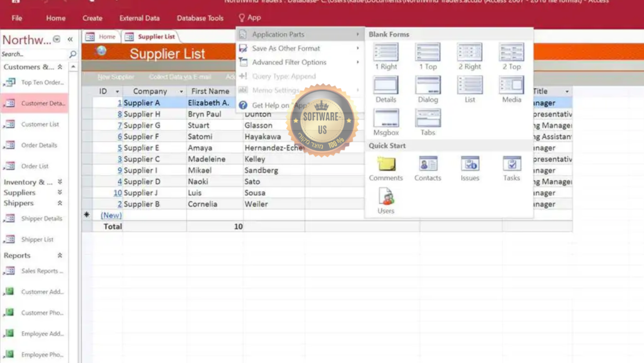This screenshot has width=644, height=363.
Task: Insert the 1 Top blank form
Action: point(428,57)
